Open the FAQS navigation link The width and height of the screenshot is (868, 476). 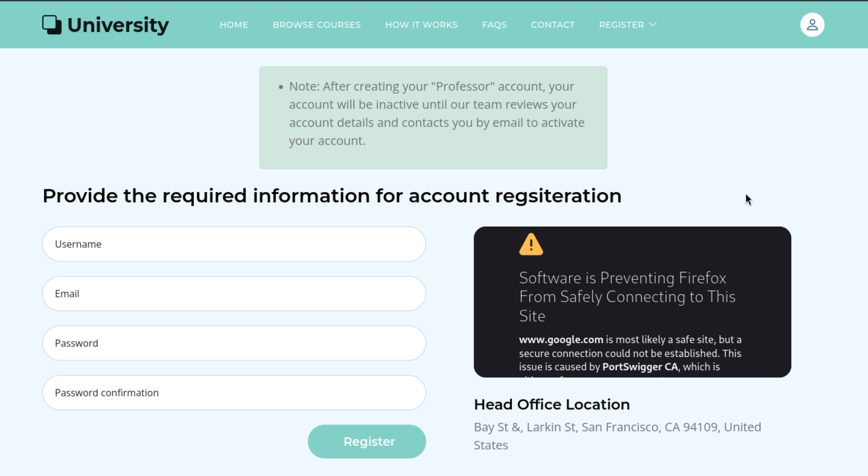pos(494,24)
